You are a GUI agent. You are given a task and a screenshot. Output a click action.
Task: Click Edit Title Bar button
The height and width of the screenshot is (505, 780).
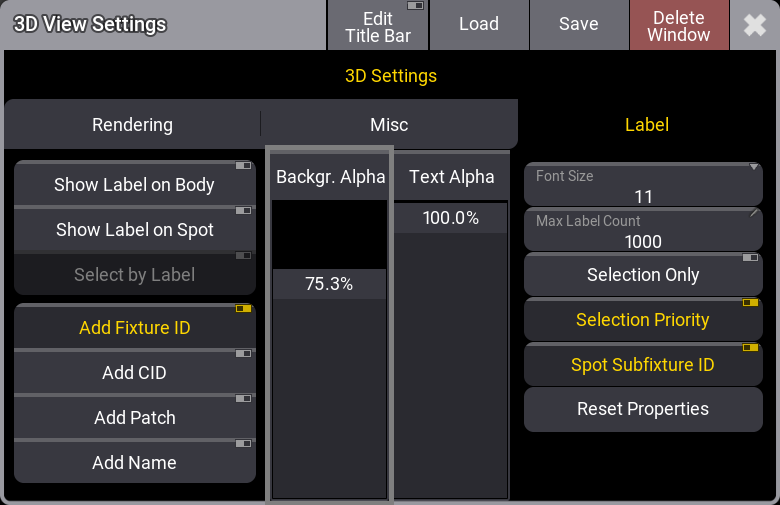[378, 25]
